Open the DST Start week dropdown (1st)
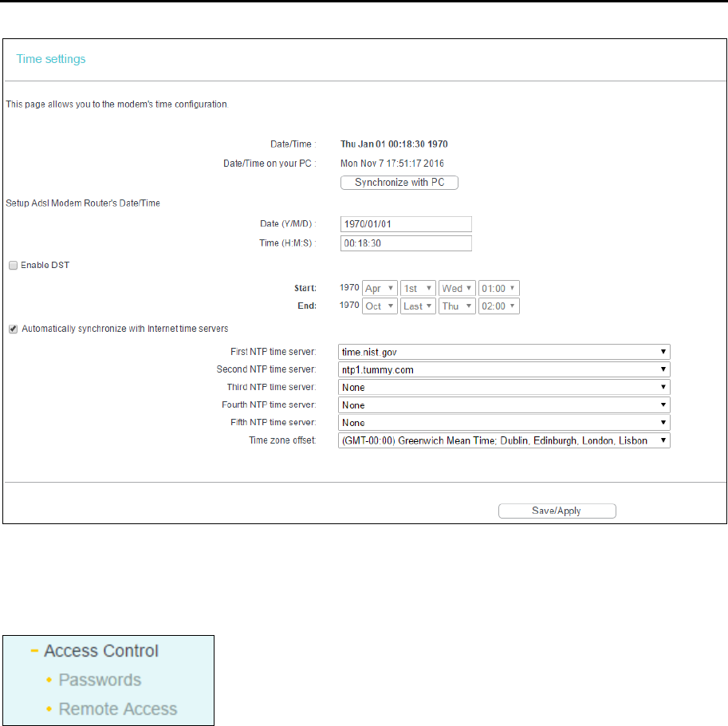The image size is (728, 726). tap(418, 289)
